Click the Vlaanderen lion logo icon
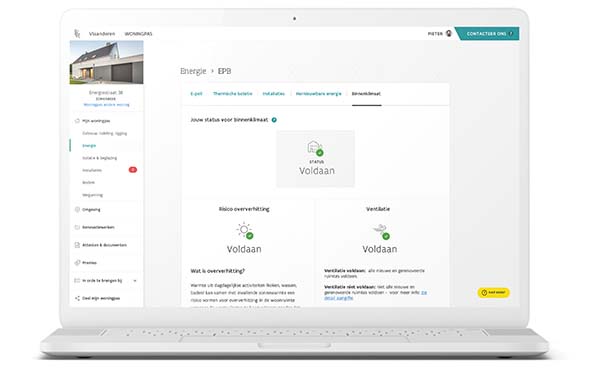The width and height of the screenshot is (600, 369). tap(77, 34)
